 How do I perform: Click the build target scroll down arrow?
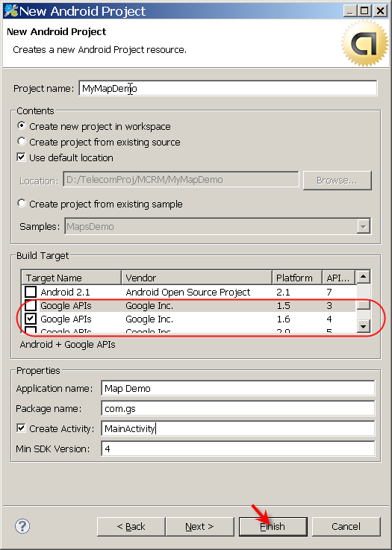coord(363,326)
